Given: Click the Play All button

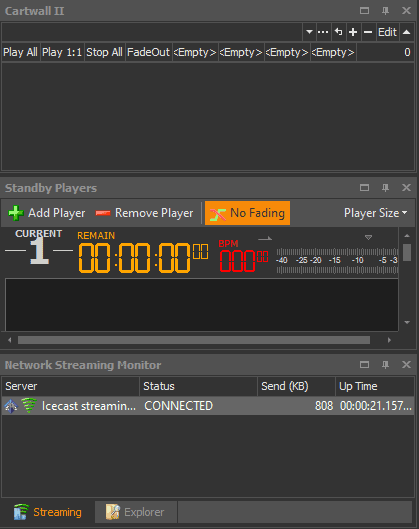Looking at the screenshot, I should (x=20, y=52).
